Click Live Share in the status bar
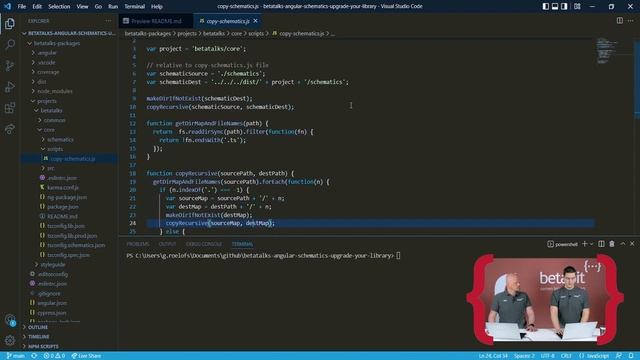 click(x=86, y=356)
